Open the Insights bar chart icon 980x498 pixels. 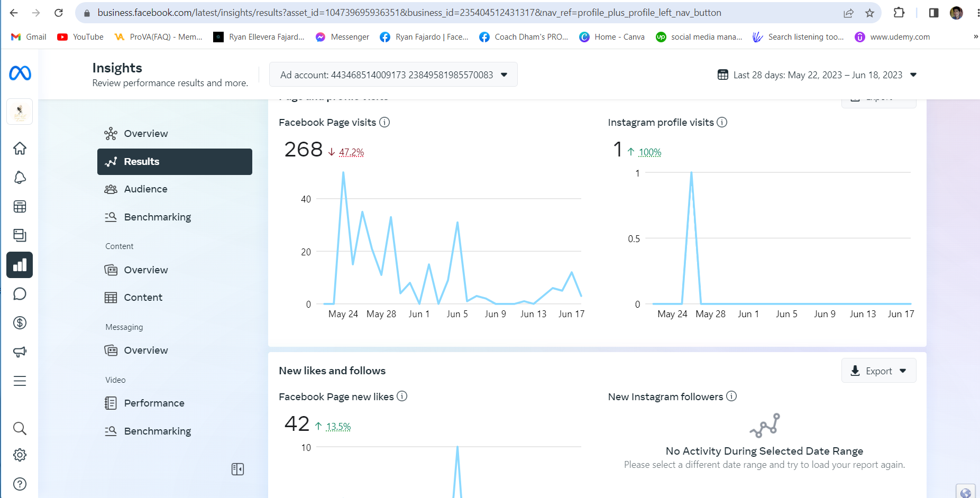20,265
